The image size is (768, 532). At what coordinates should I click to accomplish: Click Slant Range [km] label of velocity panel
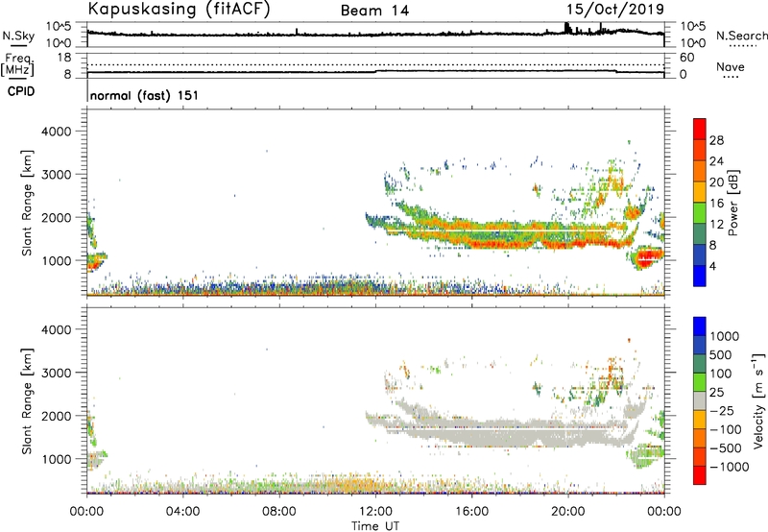[x=27, y=401]
